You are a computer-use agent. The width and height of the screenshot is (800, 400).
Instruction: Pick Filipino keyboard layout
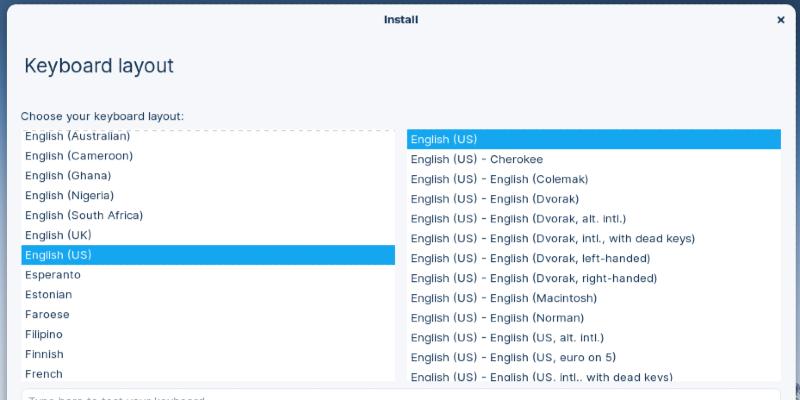[x=44, y=334]
